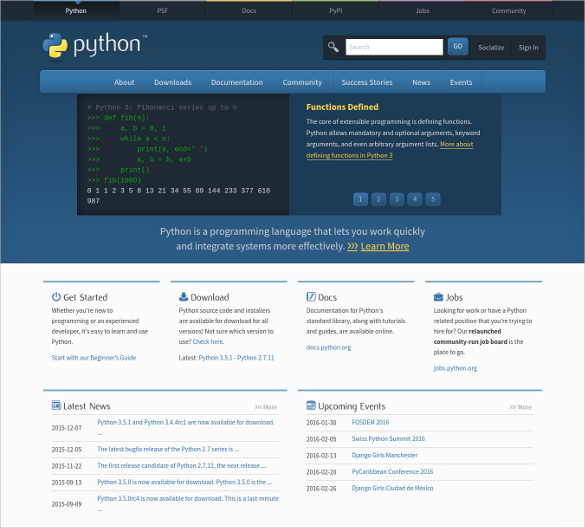
Task: Open the FOSDEM 2016 event
Action: [x=370, y=422]
